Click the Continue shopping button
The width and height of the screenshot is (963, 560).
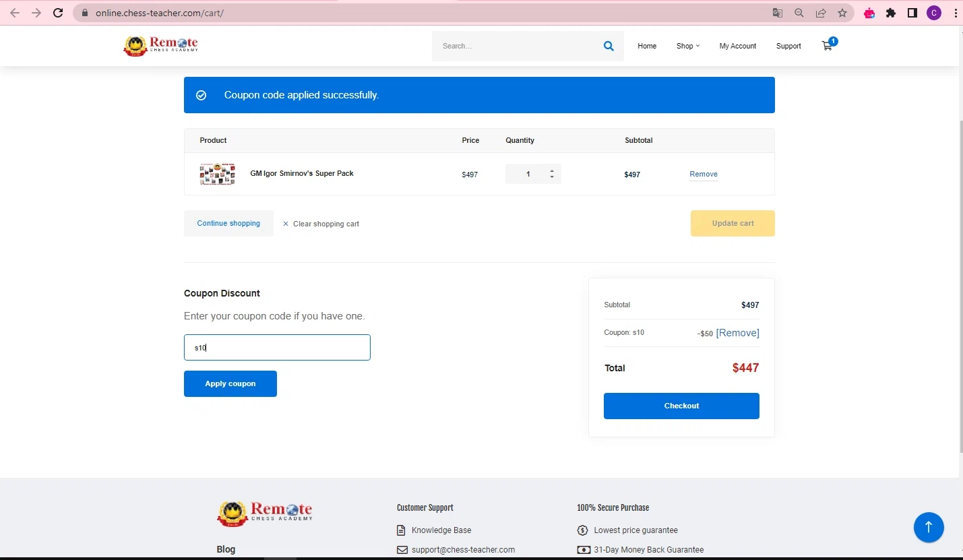(228, 223)
